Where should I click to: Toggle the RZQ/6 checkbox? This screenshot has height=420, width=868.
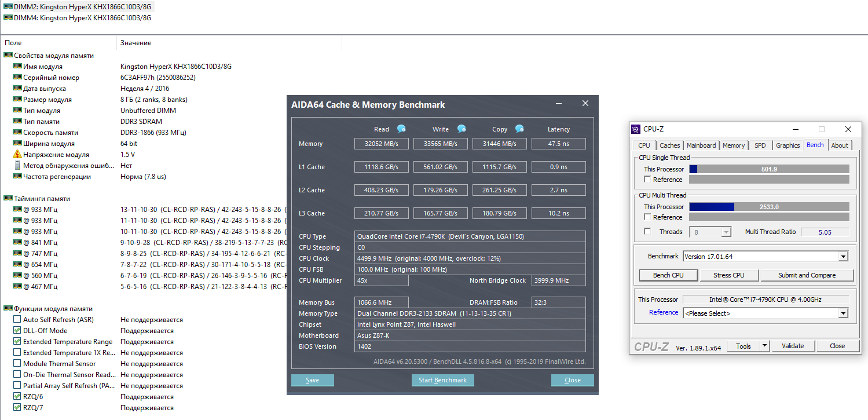coord(17,397)
